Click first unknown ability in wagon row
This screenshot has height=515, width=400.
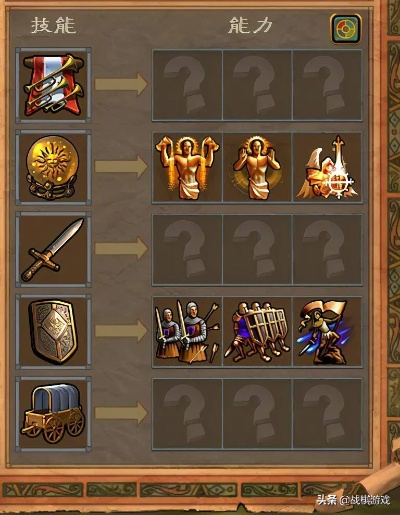click(x=187, y=414)
